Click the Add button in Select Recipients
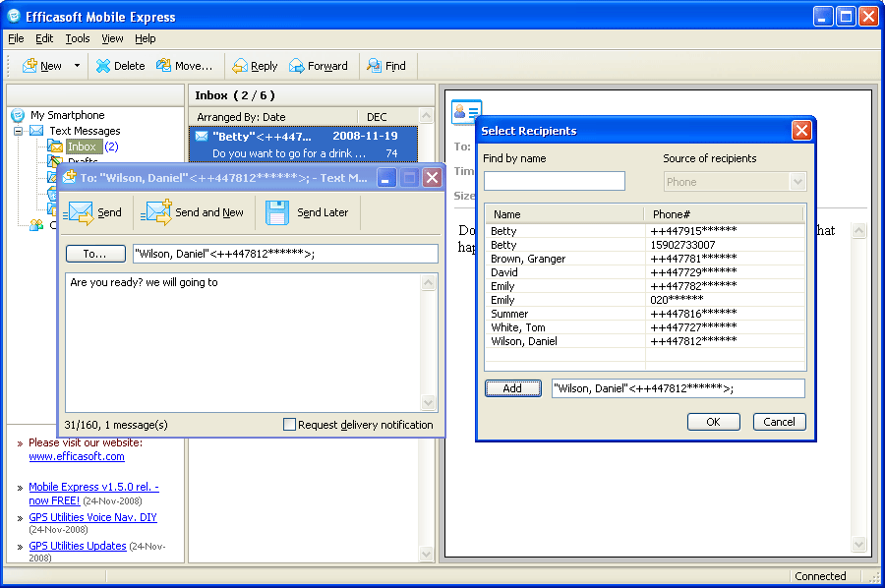 click(x=512, y=388)
